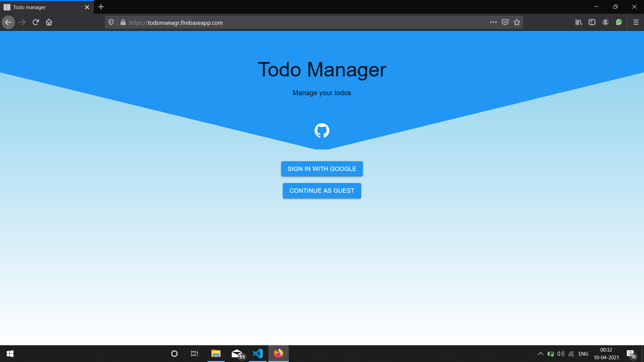The image size is (644, 362).
Task: Open a new browser tab
Action: pyautogui.click(x=101, y=7)
